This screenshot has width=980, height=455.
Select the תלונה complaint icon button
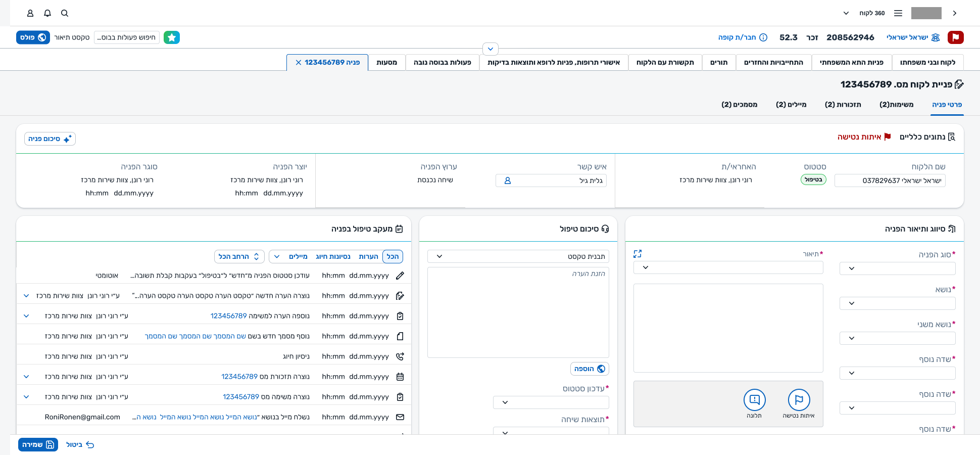754,400
